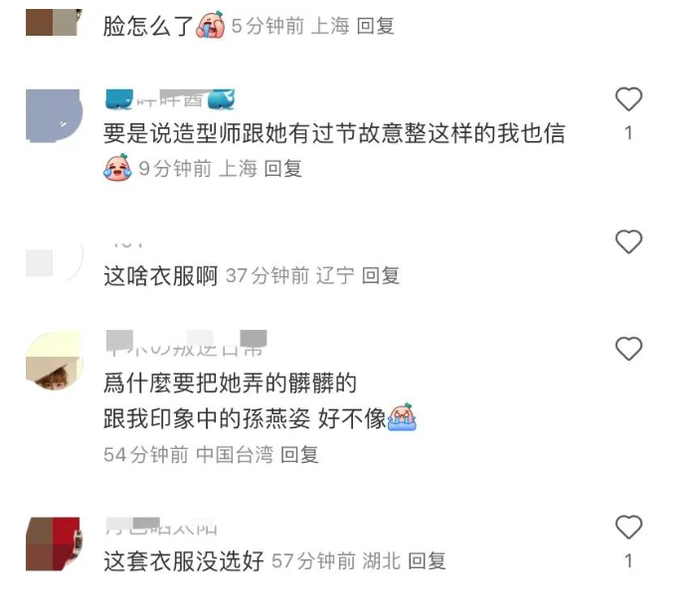Open the blue-gray avatar profile

point(54,116)
